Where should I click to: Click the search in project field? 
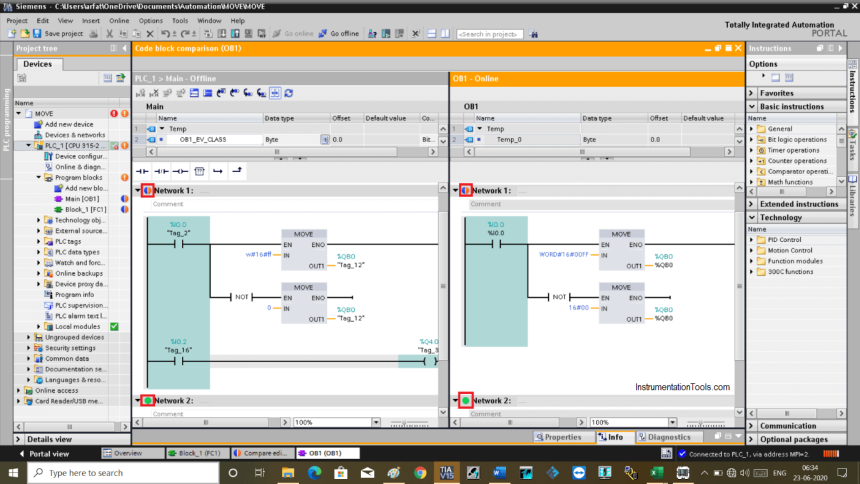coord(489,34)
